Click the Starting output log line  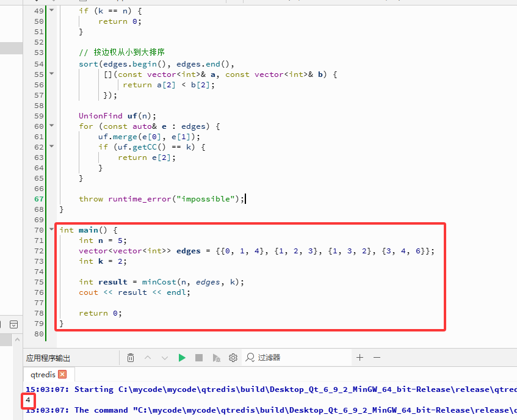271,389
